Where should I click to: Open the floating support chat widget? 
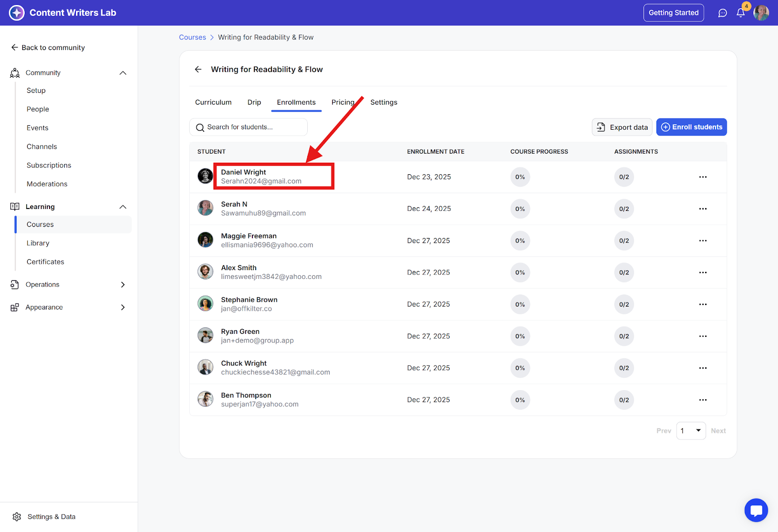(x=756, y=510)
